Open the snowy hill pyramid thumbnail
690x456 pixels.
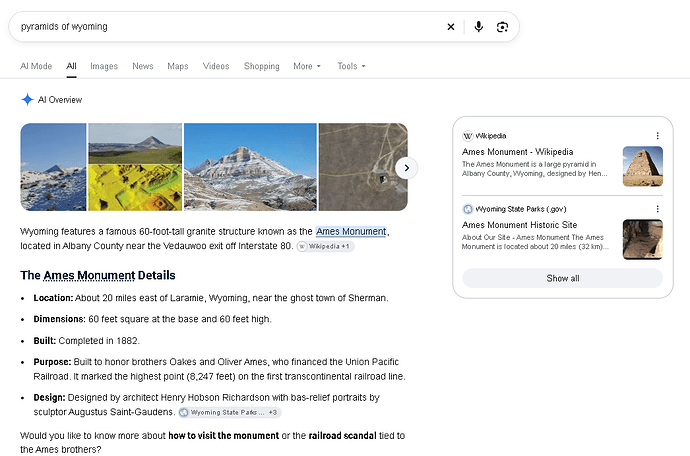[53, 167]
